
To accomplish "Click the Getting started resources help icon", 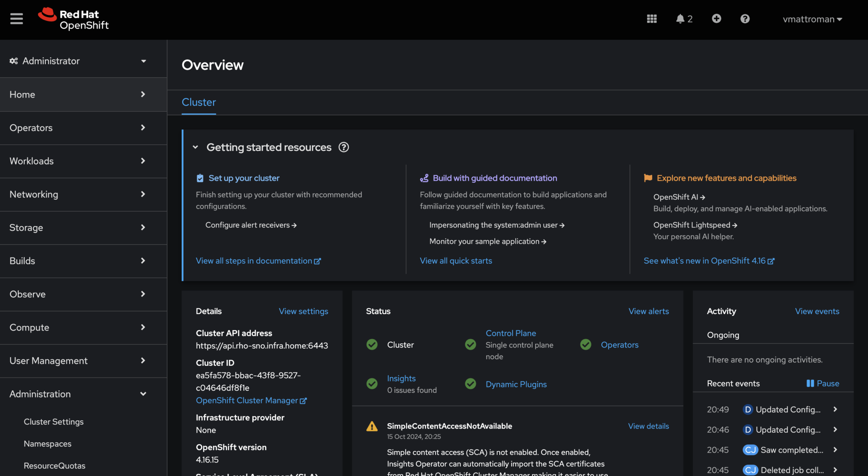I will pos(344,147).
